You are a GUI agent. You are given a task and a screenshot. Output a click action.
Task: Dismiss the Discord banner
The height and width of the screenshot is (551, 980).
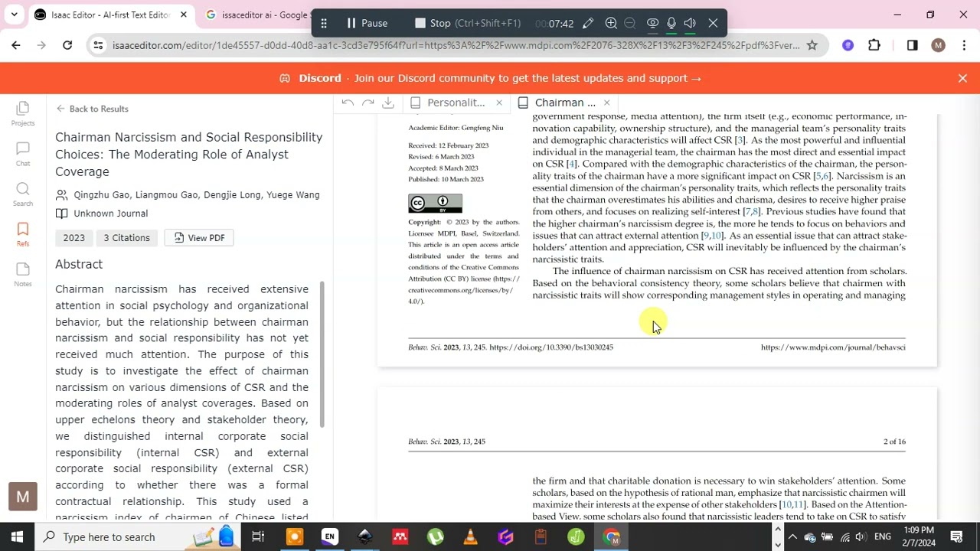[962, 78]
